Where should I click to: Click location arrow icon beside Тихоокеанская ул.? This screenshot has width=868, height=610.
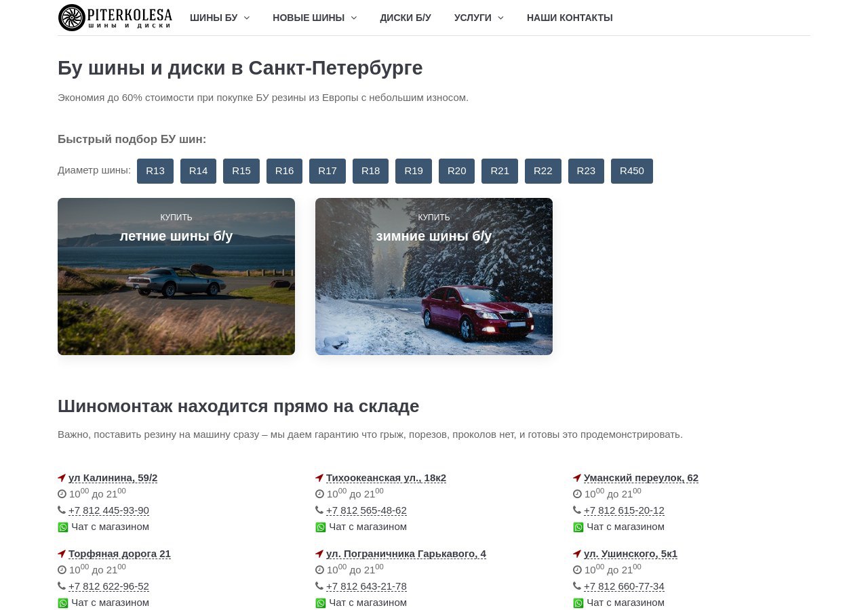pyautogui.click(x=319, y=478)
